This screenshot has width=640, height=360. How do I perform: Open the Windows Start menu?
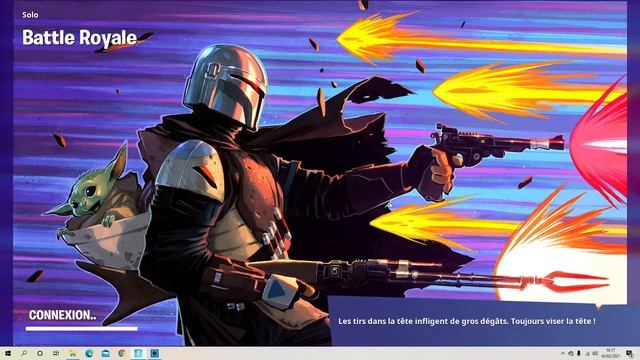(7, 353)
